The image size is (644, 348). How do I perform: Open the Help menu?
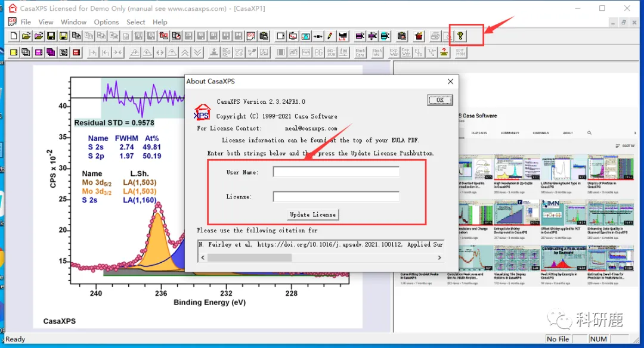click(160, 22)
